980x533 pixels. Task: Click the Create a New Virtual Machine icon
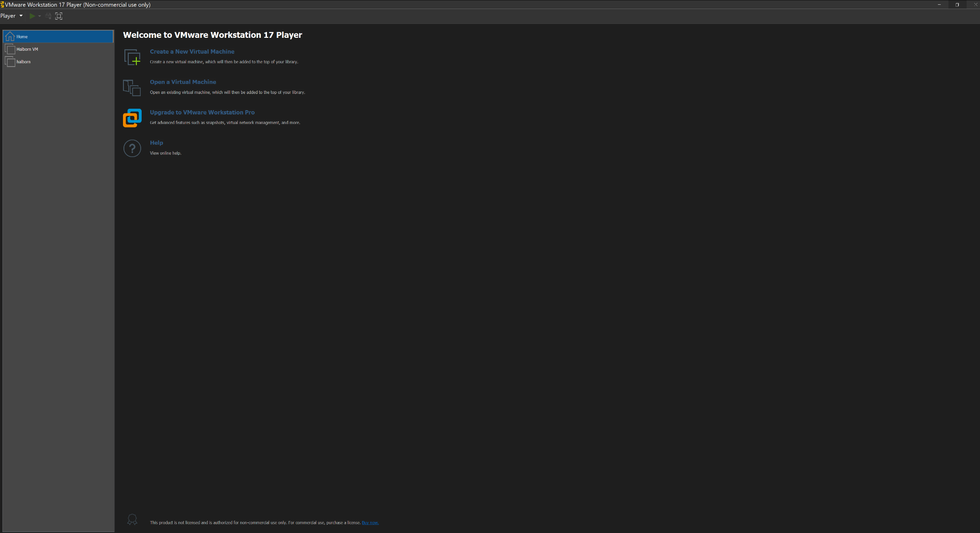(x=132, y=57)
